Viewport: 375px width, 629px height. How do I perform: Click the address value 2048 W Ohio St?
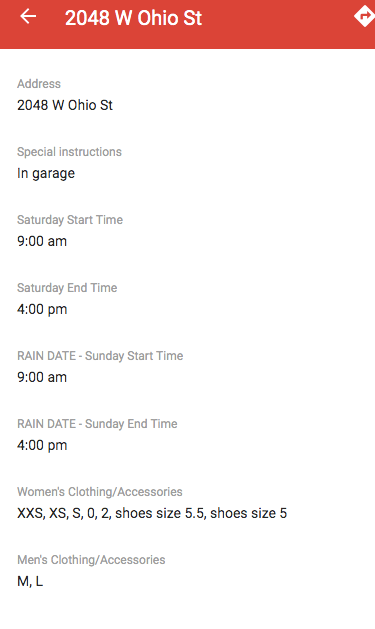point(65,105)
